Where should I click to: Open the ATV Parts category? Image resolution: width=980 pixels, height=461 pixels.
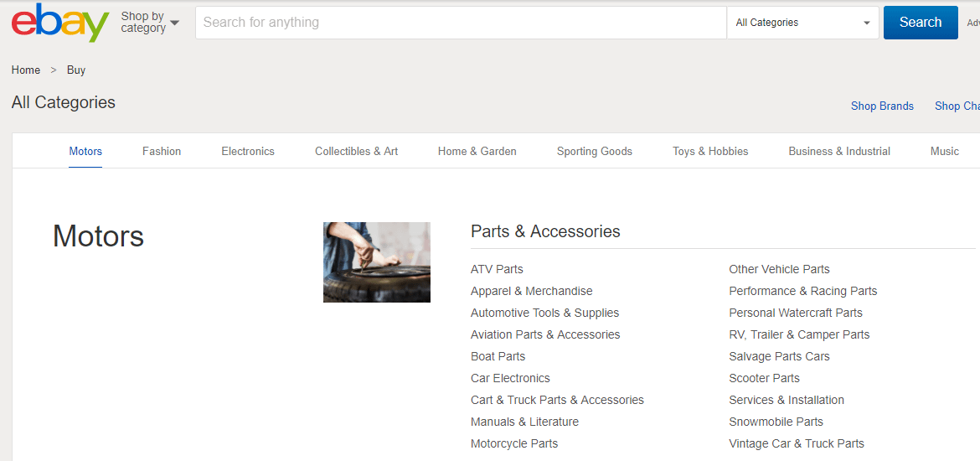tap(497, 270)
